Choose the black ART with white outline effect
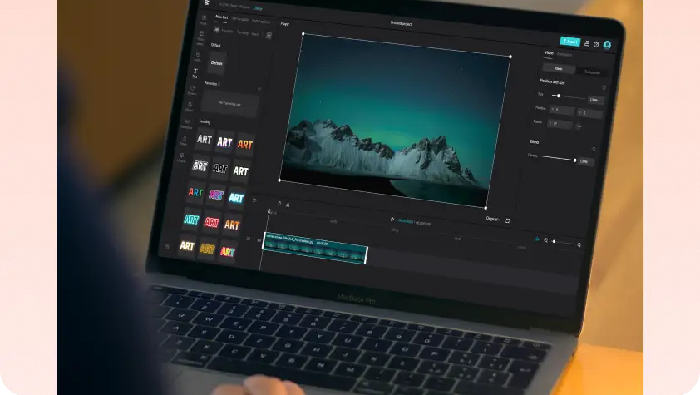The height and width of the screenshot is (395, 700). click(x=220, y=168)
